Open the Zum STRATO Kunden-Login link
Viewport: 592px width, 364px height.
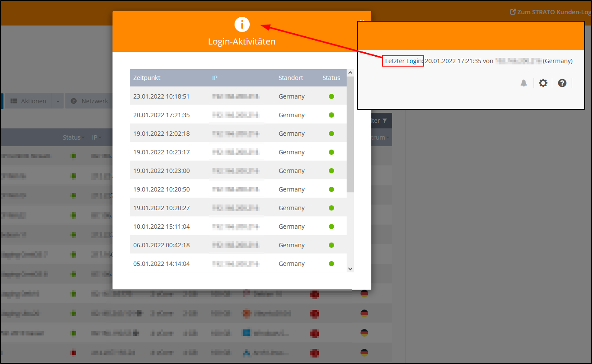[550, 12]
